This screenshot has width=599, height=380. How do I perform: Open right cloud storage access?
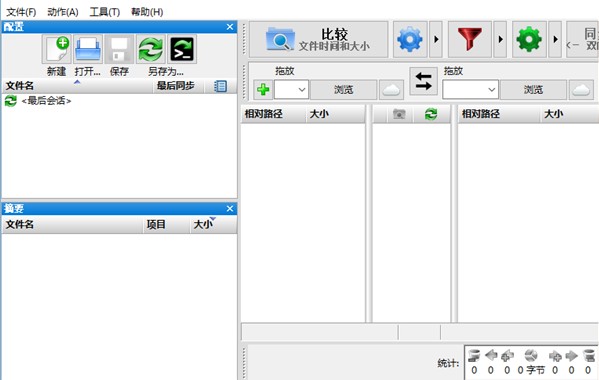click(x=581, y=90)
